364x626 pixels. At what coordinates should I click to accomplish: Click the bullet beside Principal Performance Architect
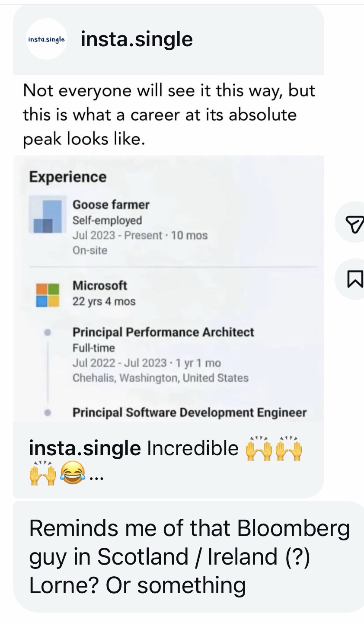(48, 333)
